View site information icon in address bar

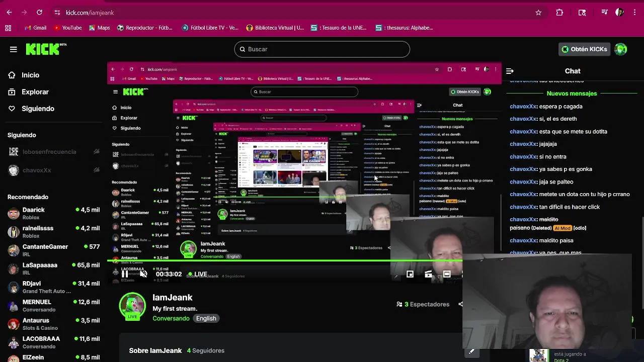click(57, 13)
